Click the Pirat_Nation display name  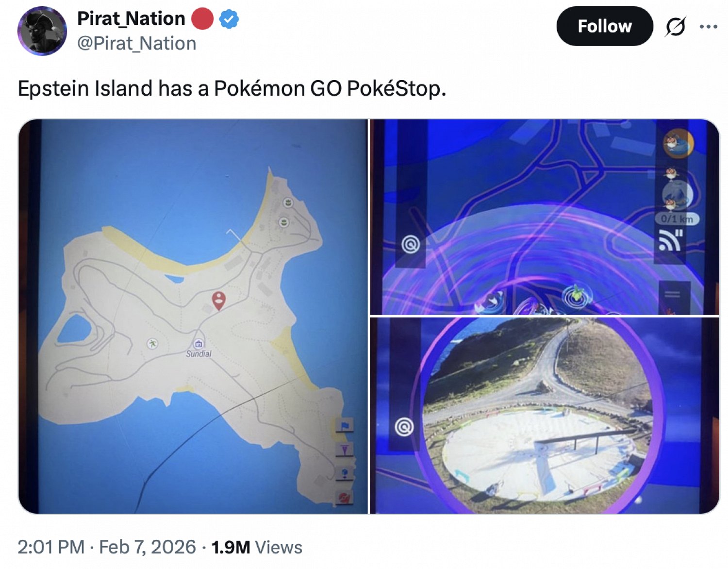coord(131,18)
